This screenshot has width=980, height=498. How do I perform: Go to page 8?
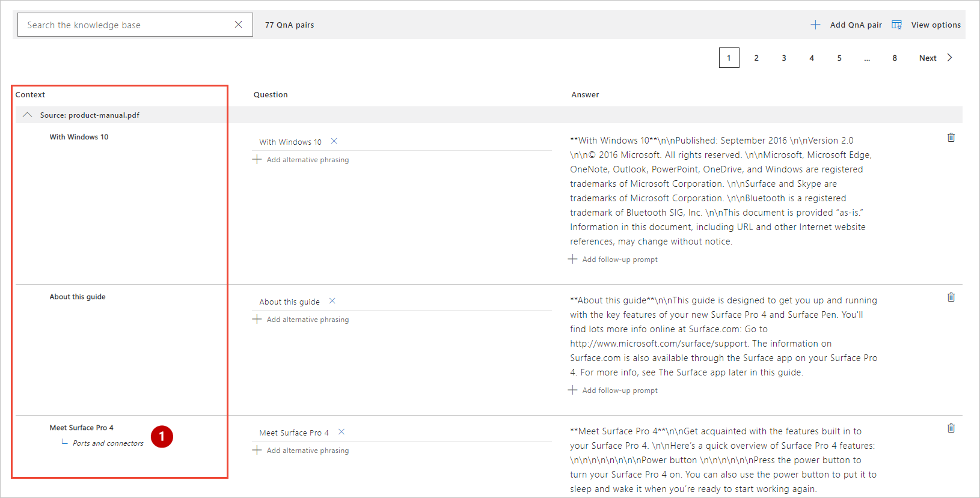coord(895,58)
